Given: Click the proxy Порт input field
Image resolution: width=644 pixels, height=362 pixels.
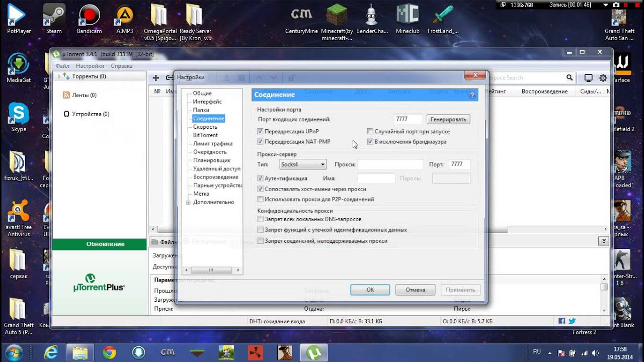Looking at the screenshot, I should pyautogui.click(x=459, y=164).
